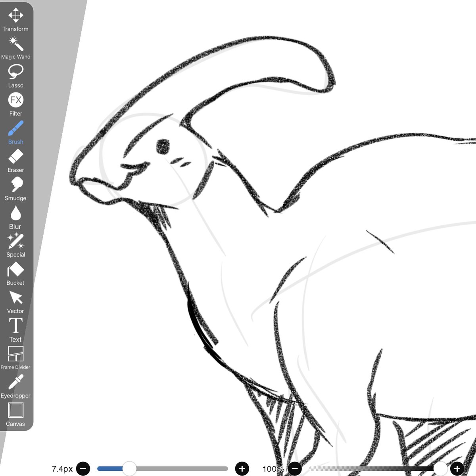This screenshot has height=476, width=476.
Task: Choose the Bucket fill tool
Action: click(15, 273)
